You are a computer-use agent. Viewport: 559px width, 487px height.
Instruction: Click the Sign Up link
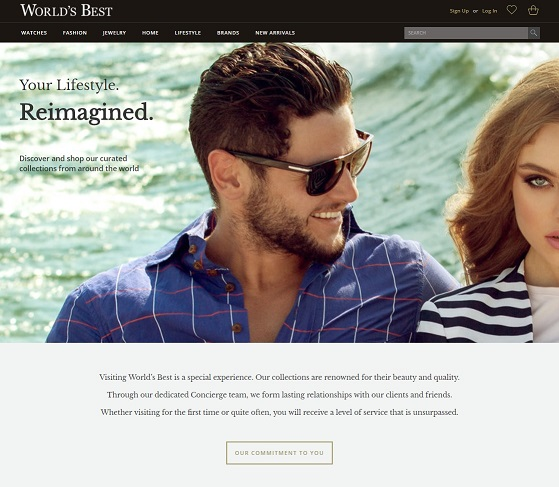coord(459,11)
